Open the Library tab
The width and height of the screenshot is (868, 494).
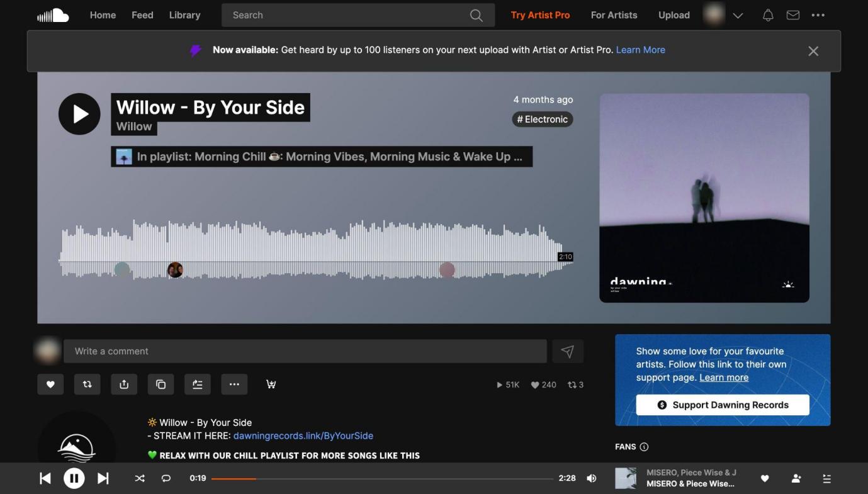(x=184, y=15)
